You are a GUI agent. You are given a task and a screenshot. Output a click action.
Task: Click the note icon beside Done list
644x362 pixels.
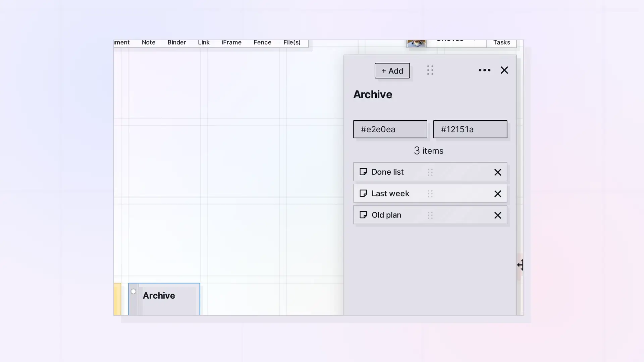[363, 172]
